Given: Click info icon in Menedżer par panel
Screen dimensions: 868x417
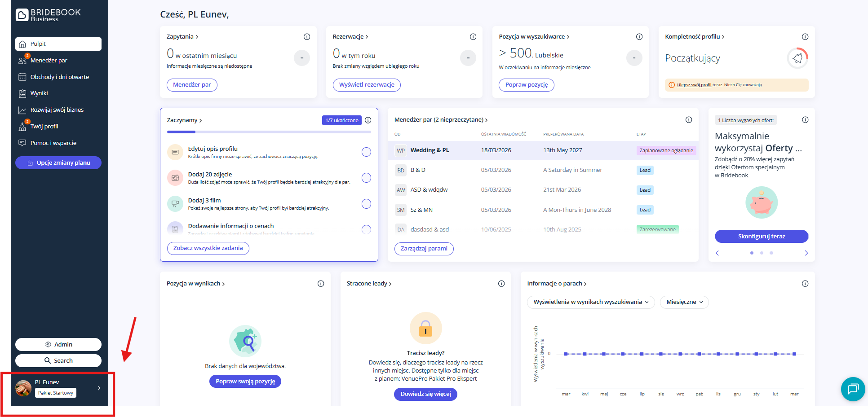Looking at the screenshot, I should coord(689,120).
